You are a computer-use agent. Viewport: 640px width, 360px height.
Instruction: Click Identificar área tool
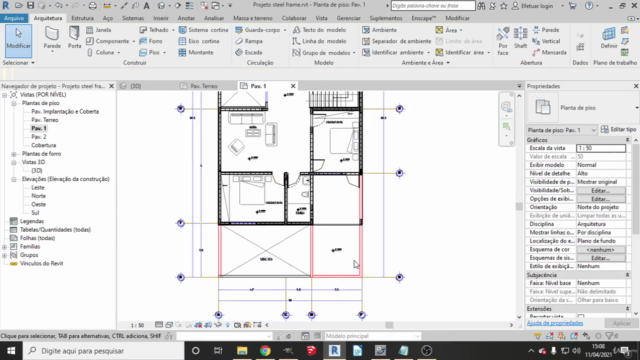(460, 52)
